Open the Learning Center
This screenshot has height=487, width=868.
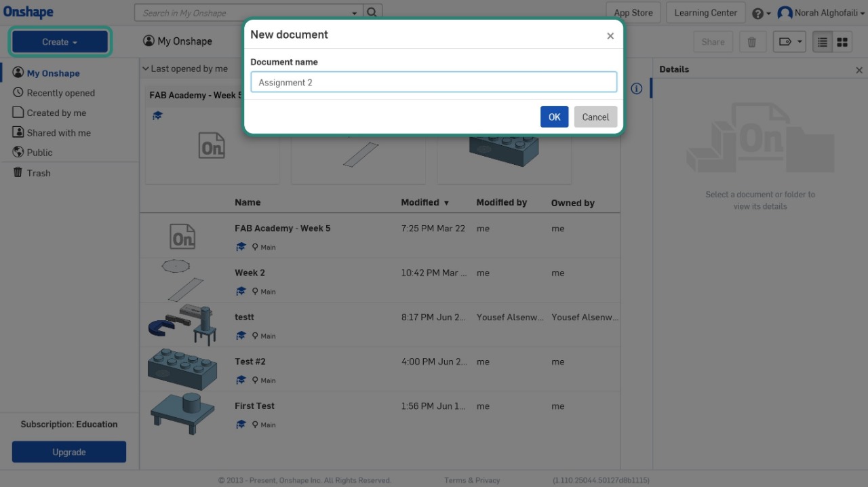pos(705,13)
